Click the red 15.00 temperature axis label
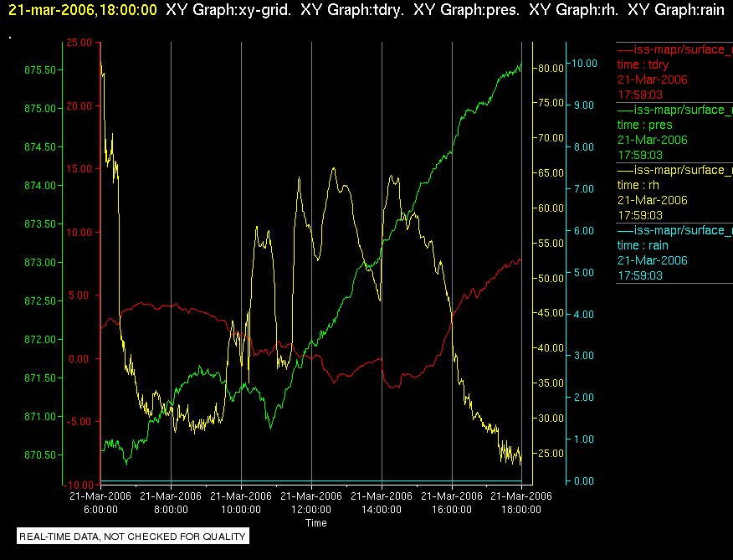The height and width of the screenshot is (560, 733). pos(79,169)
